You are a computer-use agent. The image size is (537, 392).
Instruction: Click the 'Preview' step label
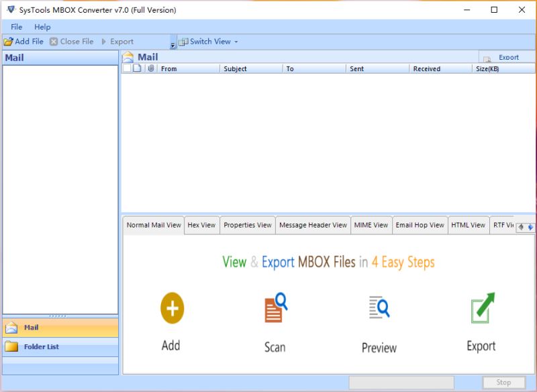click(379, 348)
